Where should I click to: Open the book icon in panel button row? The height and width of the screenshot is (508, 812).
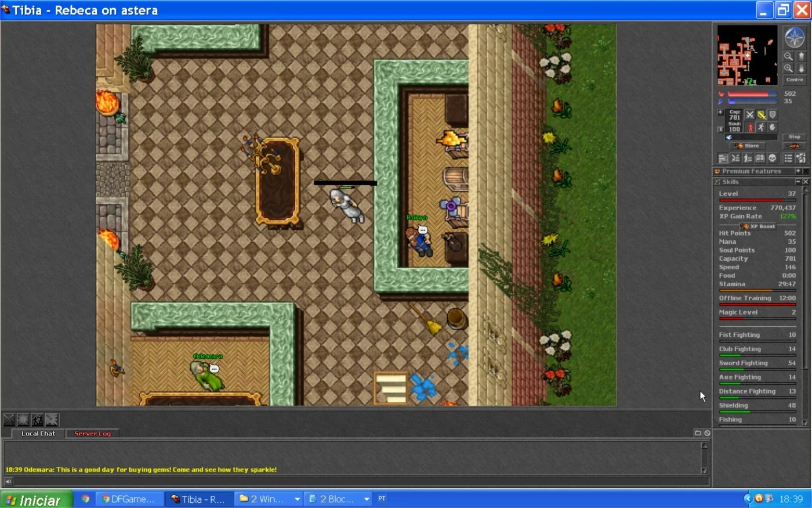coord(760,158)
